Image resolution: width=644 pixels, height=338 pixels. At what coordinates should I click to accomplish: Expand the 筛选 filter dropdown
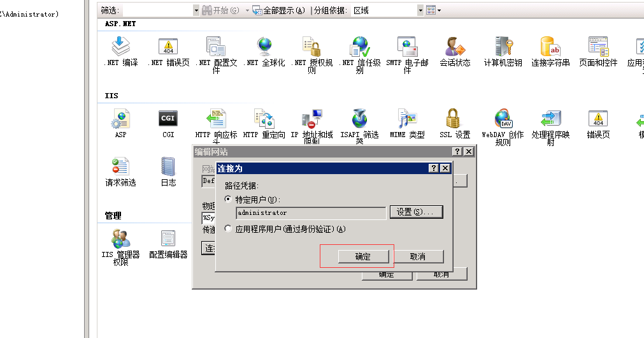point(196,10)
